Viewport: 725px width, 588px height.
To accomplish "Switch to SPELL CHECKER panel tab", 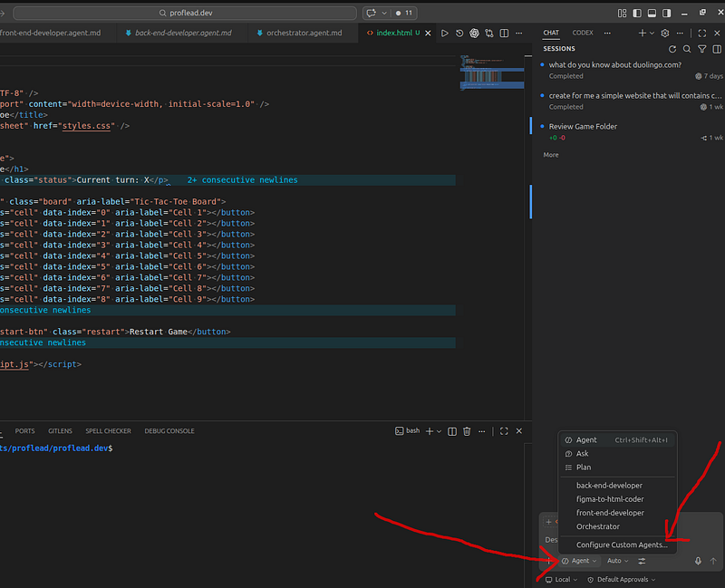I will (108, 431).
